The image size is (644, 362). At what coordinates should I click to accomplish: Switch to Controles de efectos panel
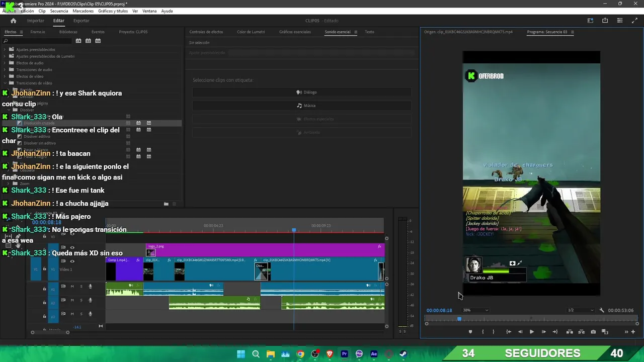tap(206, 32)
